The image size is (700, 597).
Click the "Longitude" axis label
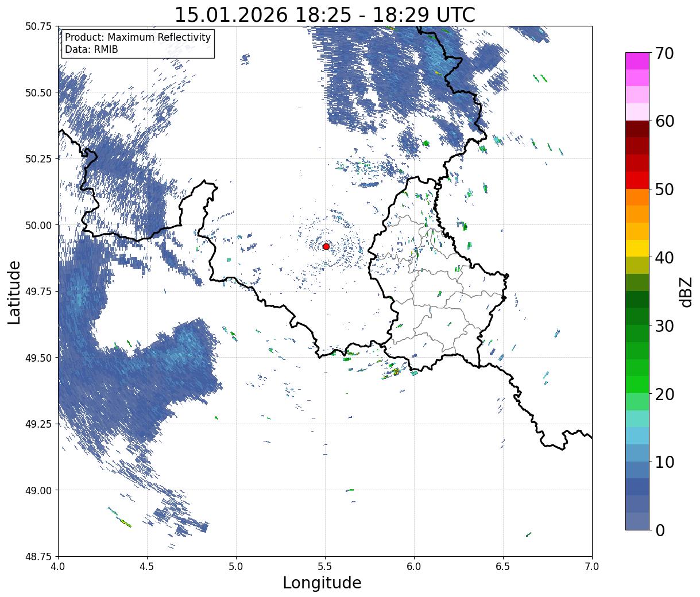coord(322,583)
